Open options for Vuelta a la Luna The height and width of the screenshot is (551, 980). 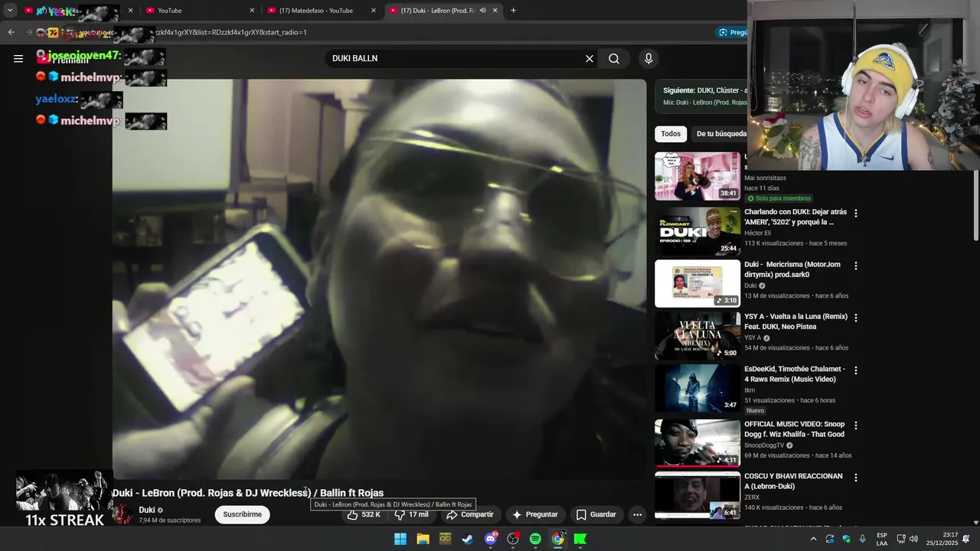[856, 318]
